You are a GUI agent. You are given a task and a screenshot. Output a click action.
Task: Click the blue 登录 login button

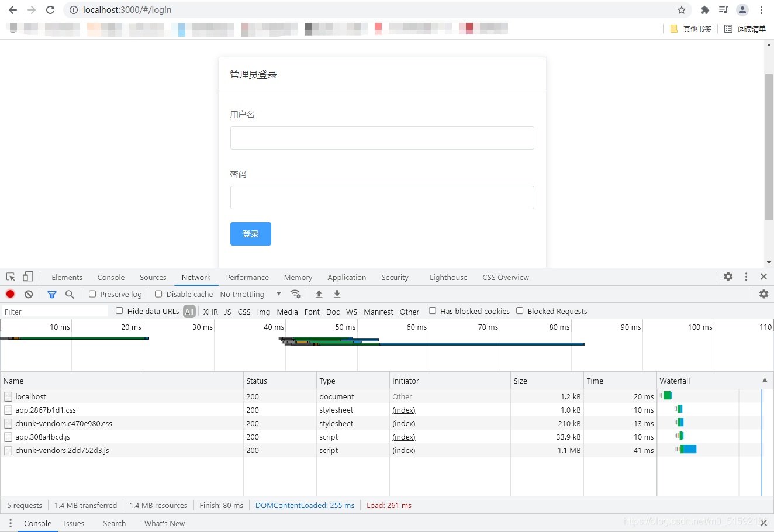pyautogui.click(x=251, y=234)
